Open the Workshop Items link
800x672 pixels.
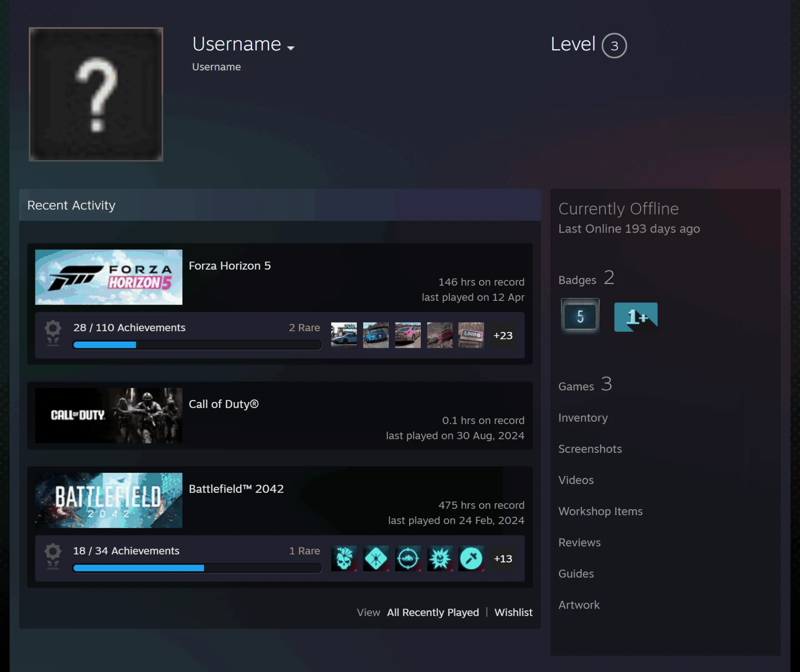tap(600, 512)
